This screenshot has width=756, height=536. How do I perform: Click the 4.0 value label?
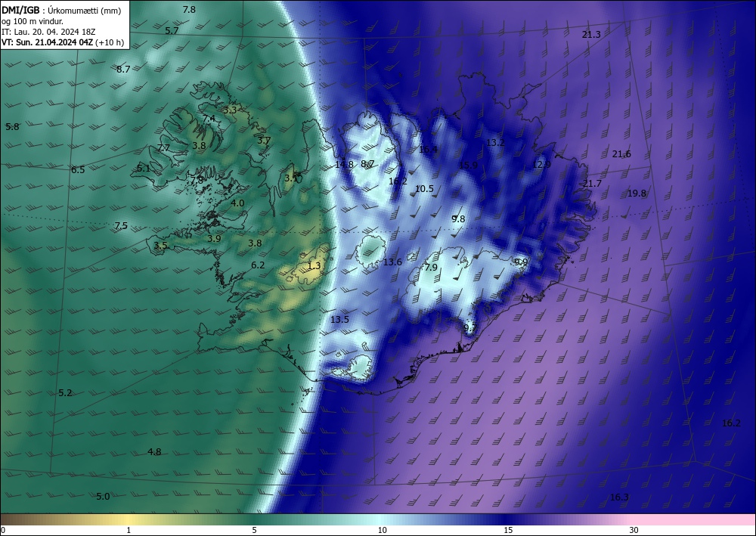point(237,203)
